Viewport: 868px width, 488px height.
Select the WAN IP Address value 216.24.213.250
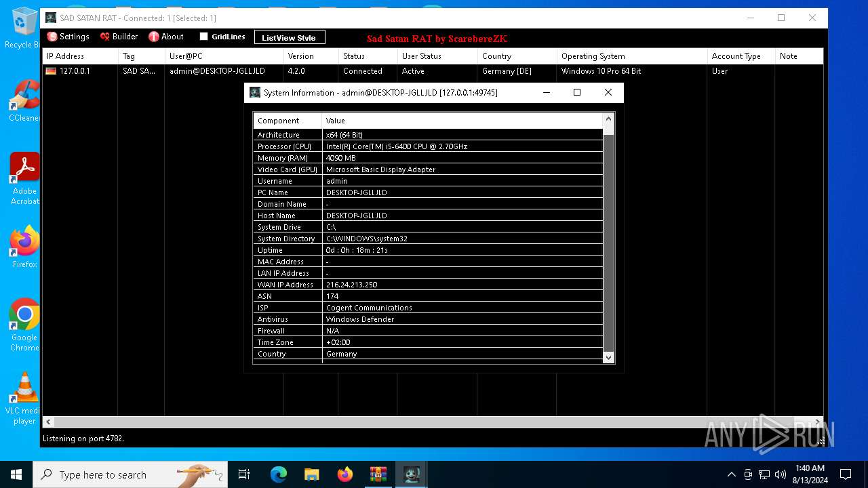tap(351, 285)
